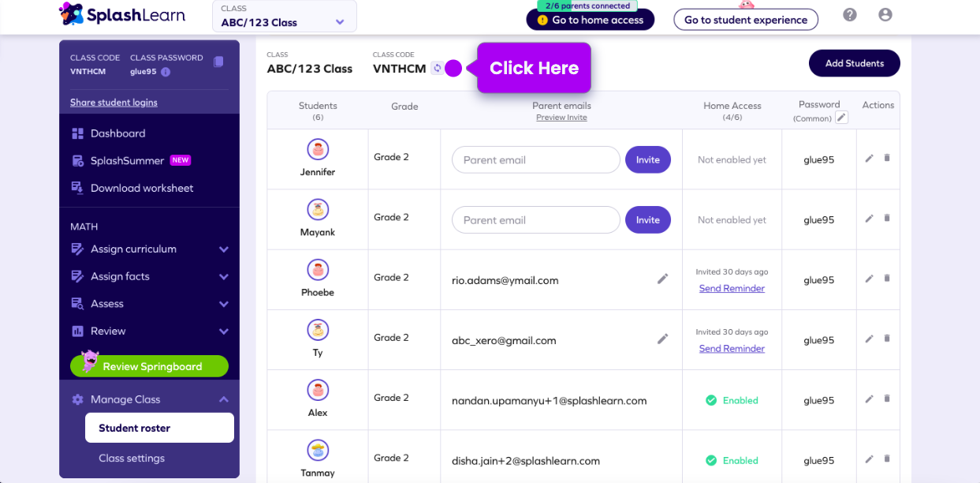Copy class credentials using the copy icon
Image resolution: width=980 pixels, height=483 pixels.
click(x=218, y=62)
